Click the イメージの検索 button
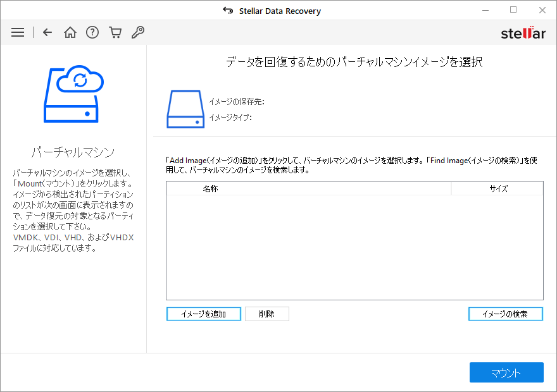This screenshot has height=392, width=557. click(x=506, y=314)
